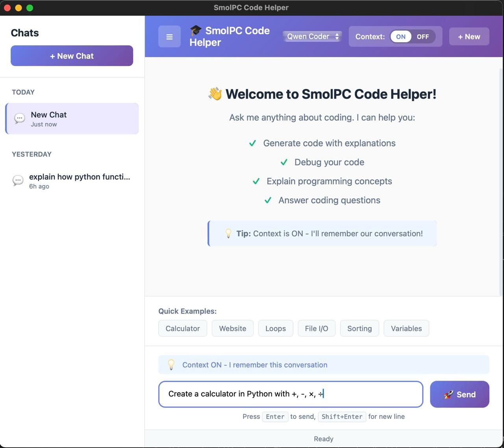Click the 'Chats' sidebar heading

tap(25, 33)
